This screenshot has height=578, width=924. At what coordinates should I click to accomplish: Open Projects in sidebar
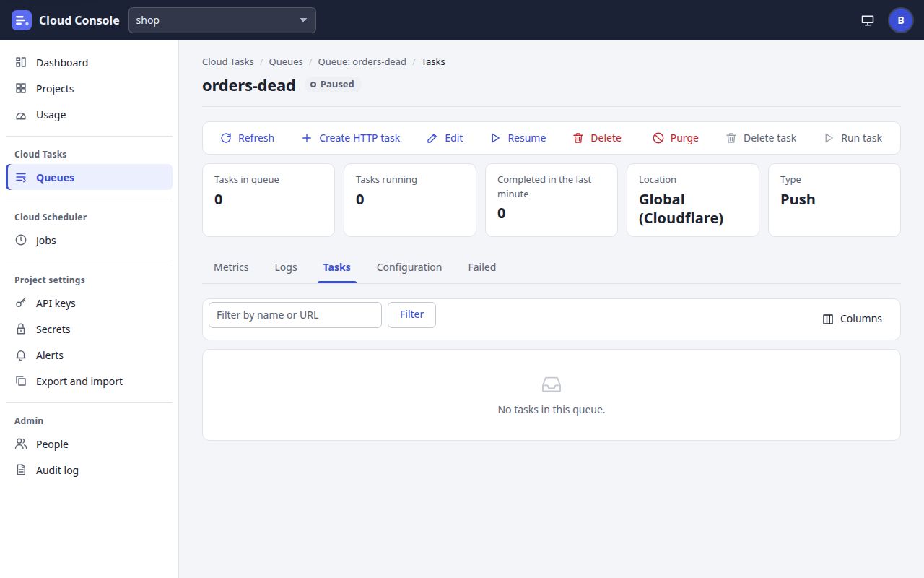pos(89,89)
